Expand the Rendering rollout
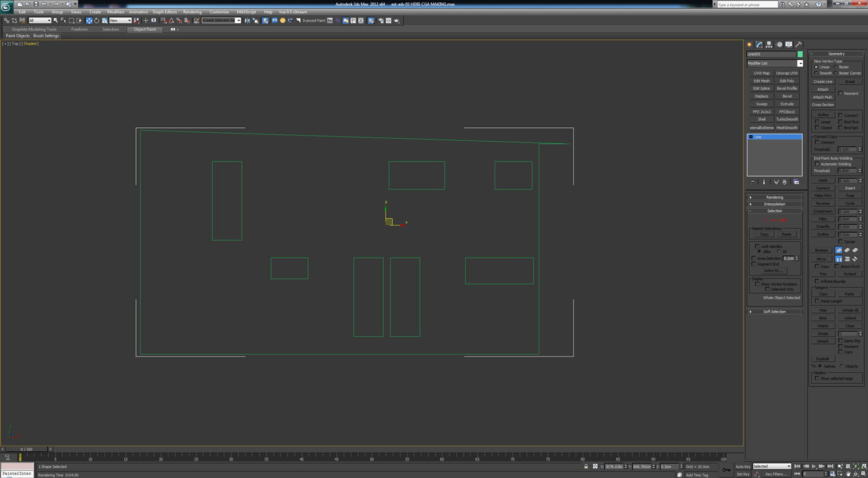The height and width of the screenshot is (478, 868). pyautogui.click(x=774, y=197)
